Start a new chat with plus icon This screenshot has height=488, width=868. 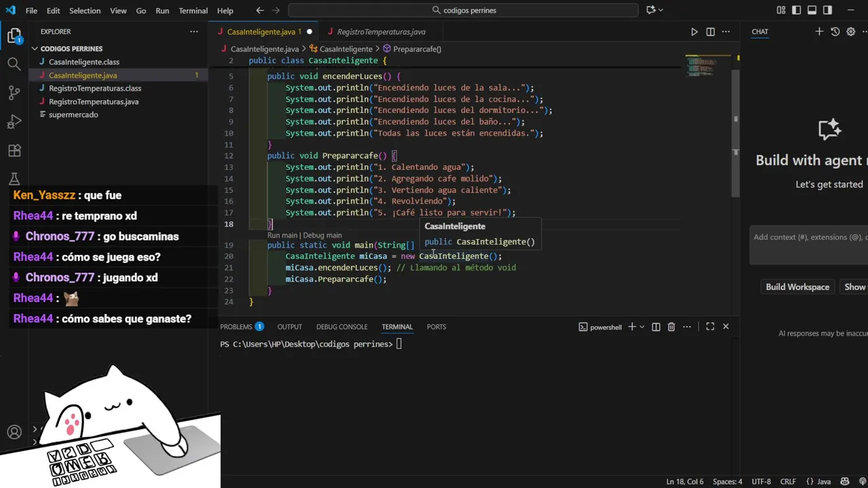click(x=819, y=32)
